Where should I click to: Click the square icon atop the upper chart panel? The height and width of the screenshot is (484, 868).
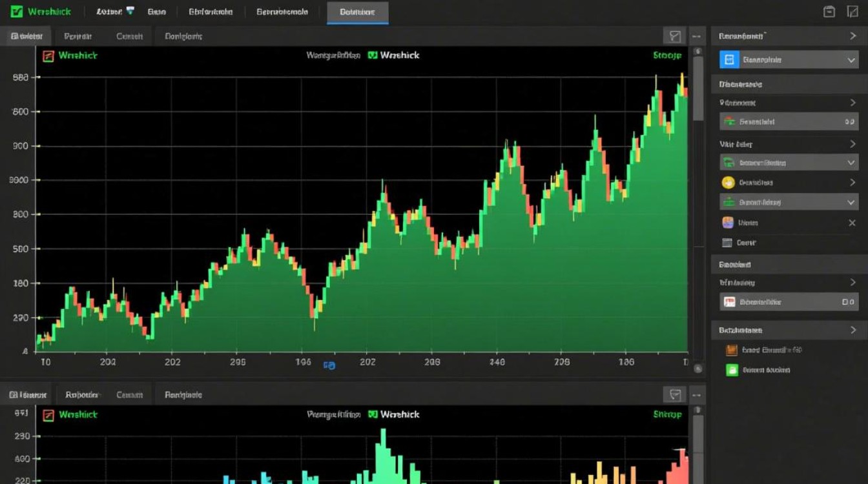[x=675, y=36]
